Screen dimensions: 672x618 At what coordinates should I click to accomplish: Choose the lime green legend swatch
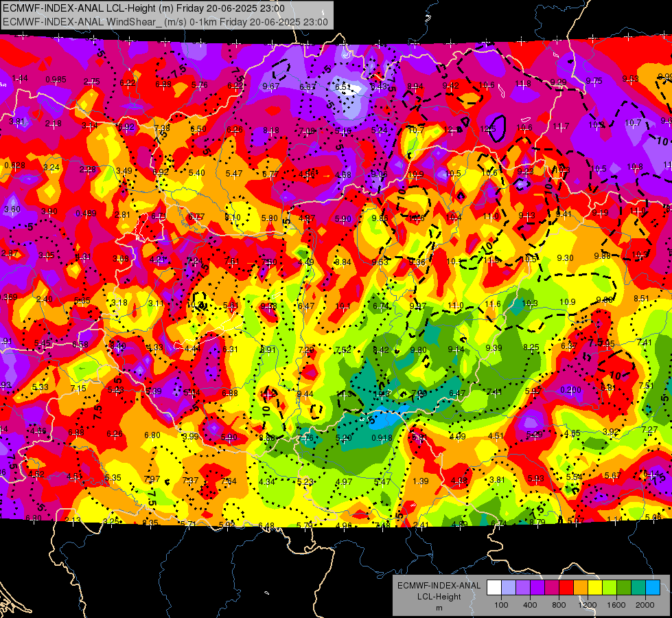point(610,588)
